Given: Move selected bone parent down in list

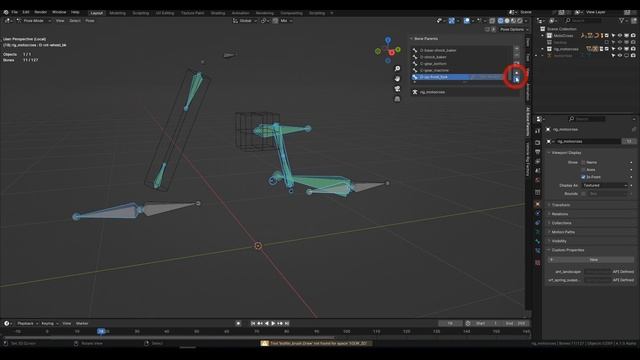Looking at the screenshot, I should point(516,80).
